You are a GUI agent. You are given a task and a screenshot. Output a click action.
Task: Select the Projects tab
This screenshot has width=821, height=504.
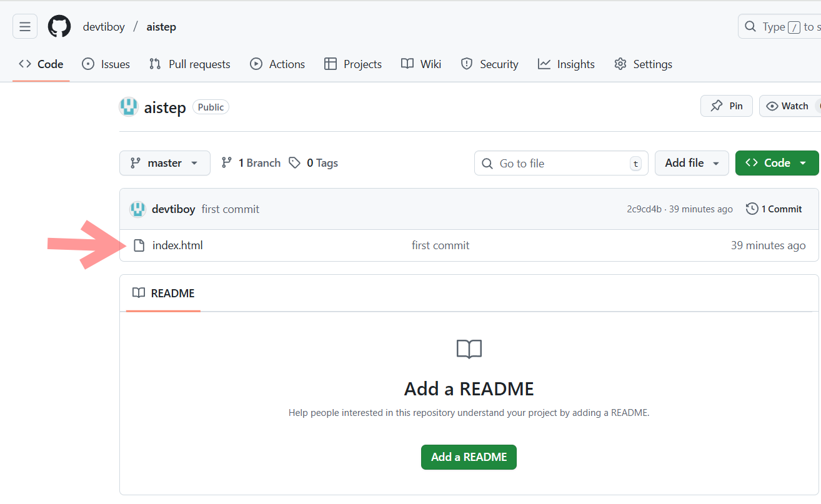click(353, 64)
